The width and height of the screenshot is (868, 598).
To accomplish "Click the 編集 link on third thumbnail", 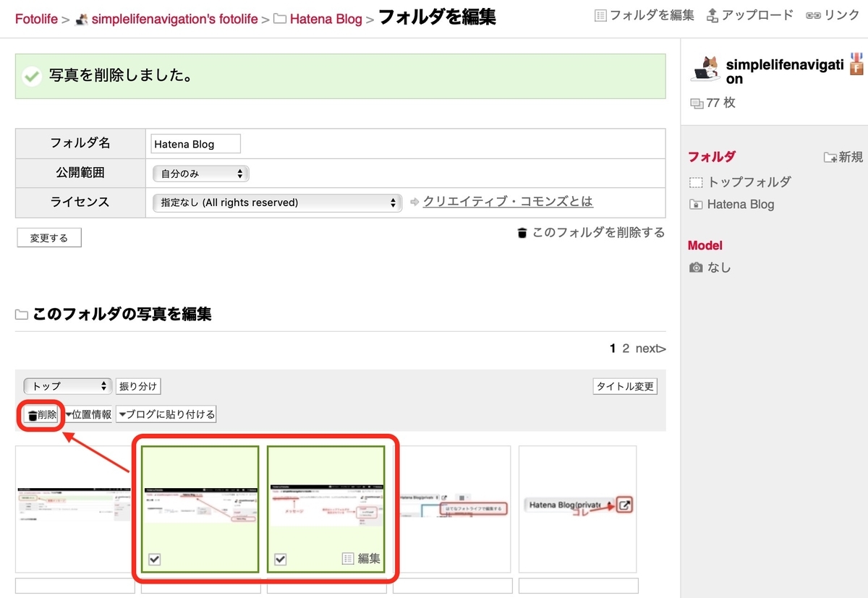I will tap(361, 558).
